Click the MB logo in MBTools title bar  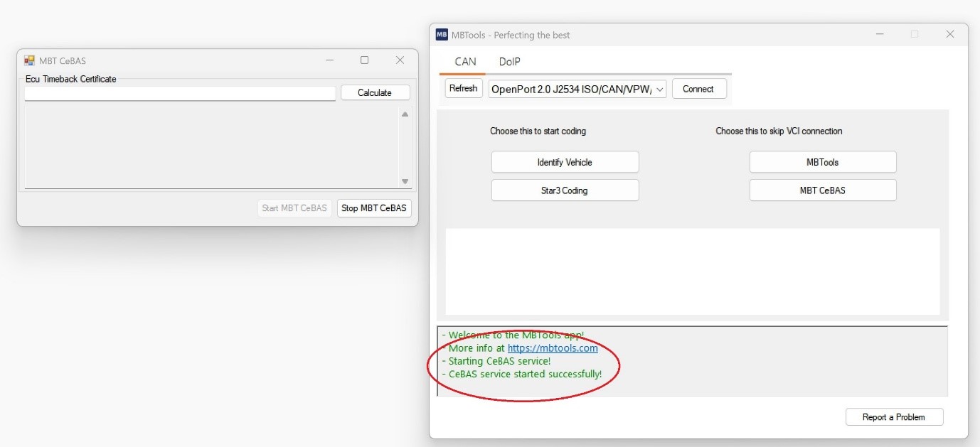[x=442, y=35]
